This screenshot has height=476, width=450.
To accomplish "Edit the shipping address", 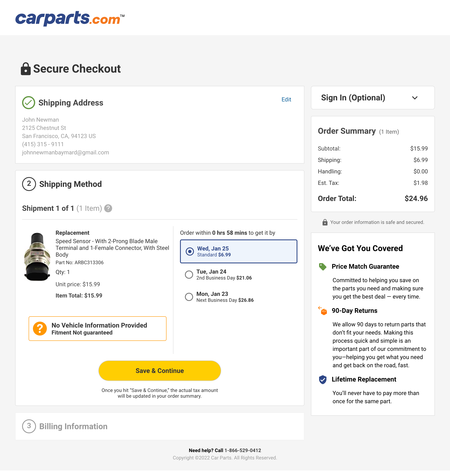I will [286, 100].
